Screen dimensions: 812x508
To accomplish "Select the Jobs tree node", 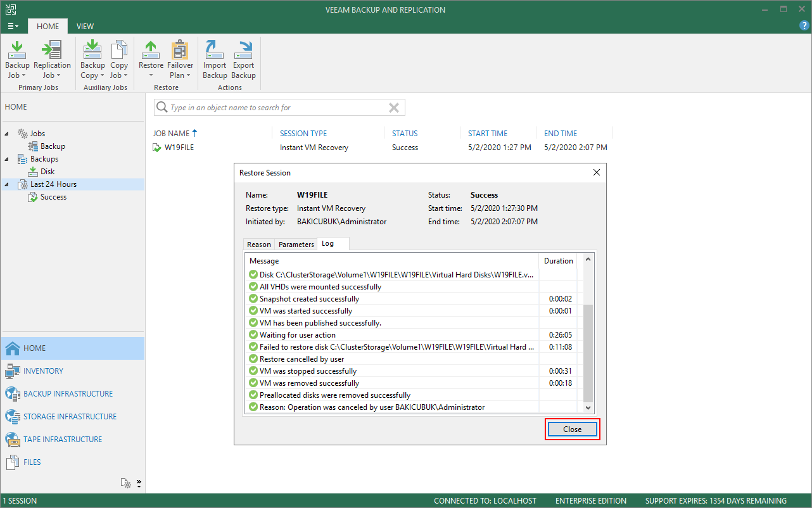I will 37,134.
